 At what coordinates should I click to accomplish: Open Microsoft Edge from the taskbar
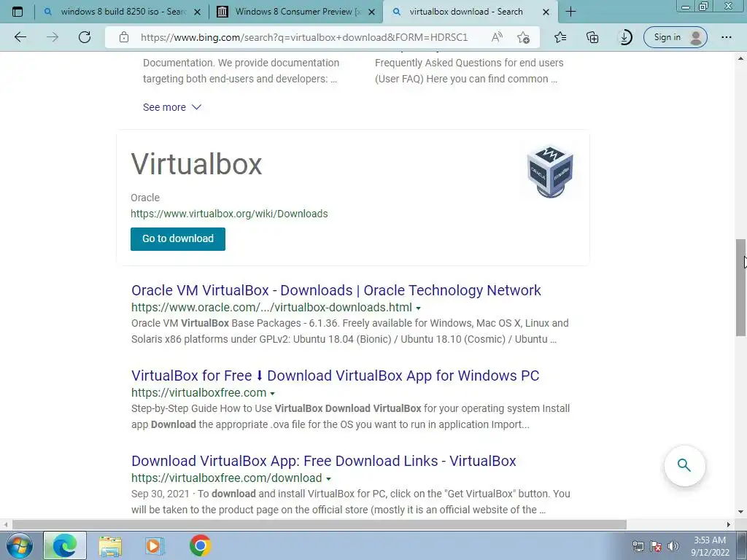coord(65,545)
